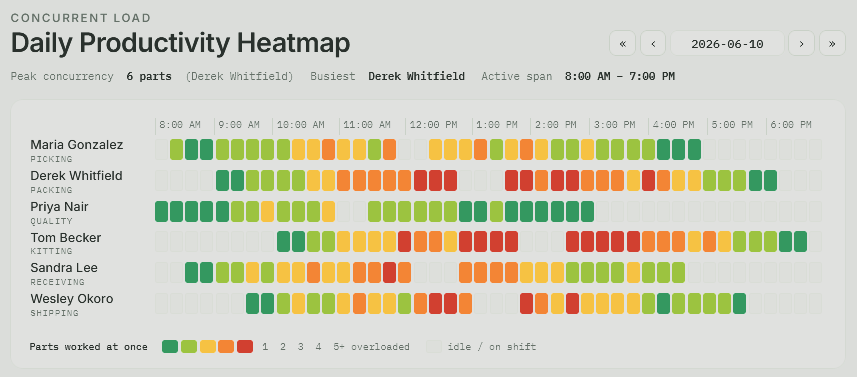Viewport: 857px width, 377px height.
Task: Click the 5:00 PM column header
Action: coord(732,125)
